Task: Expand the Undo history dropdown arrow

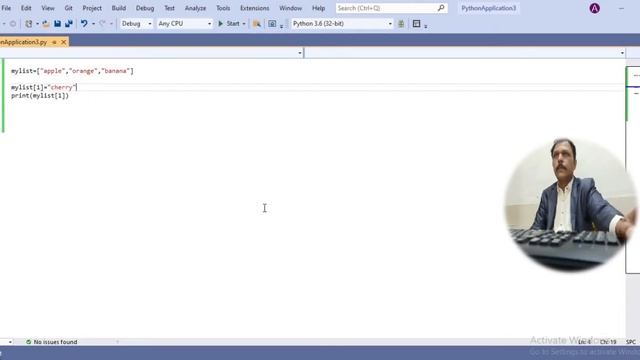Action: click(93, 24)
